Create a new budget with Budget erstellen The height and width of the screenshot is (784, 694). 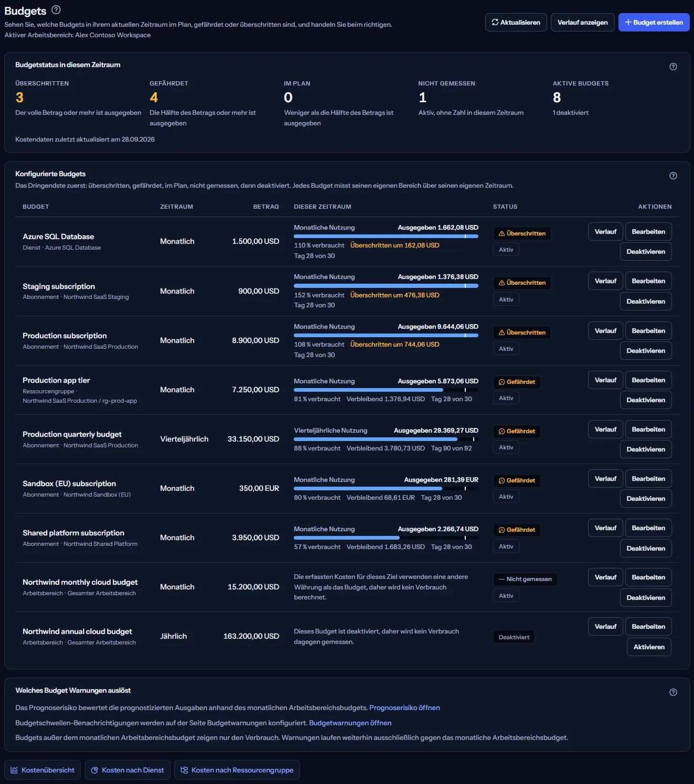tap(654, 23)
